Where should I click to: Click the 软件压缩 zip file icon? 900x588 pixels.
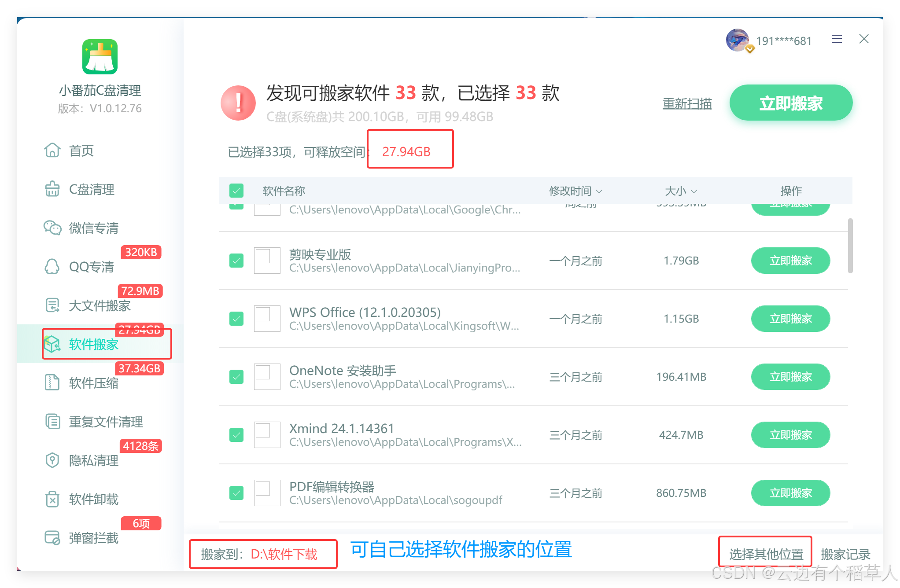click(x=52, y=382)
